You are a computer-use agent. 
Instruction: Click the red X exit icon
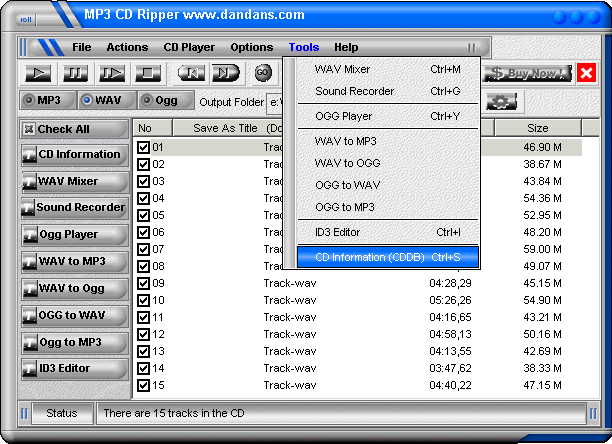coord(586,73)
